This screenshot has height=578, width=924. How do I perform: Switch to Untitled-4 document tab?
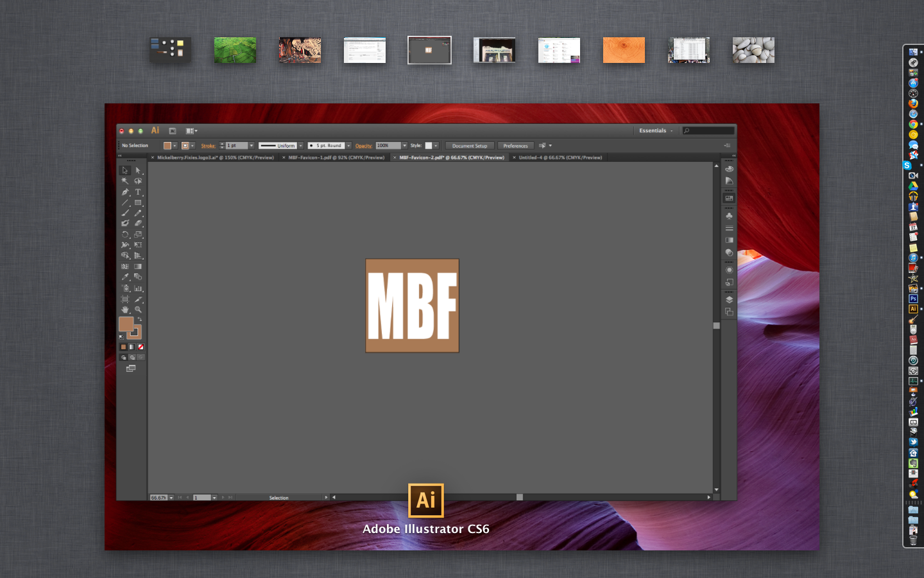point(560,157)
